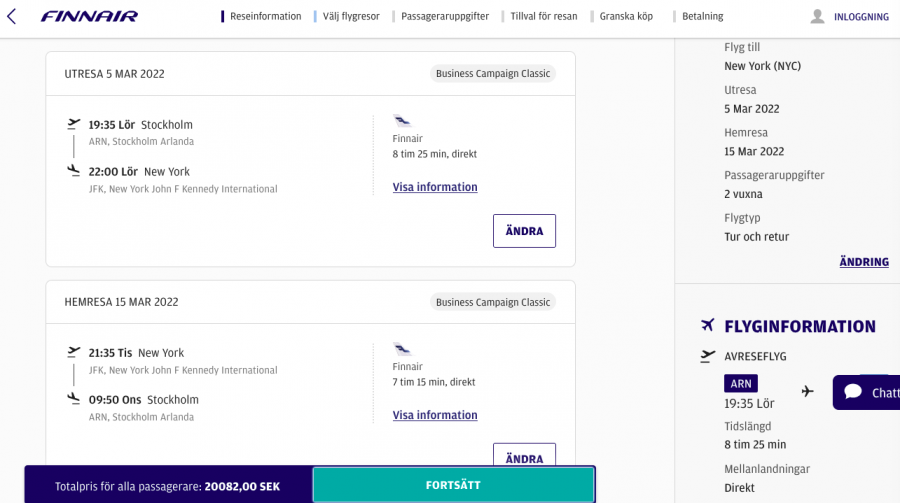Click the Finnair airline logo on outbound flight

tap(402, 121)
